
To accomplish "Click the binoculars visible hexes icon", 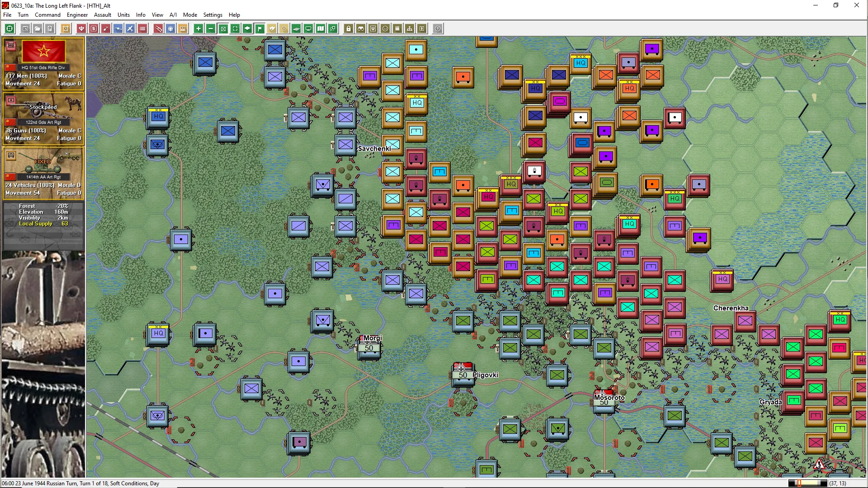I will tap(361, 28).
